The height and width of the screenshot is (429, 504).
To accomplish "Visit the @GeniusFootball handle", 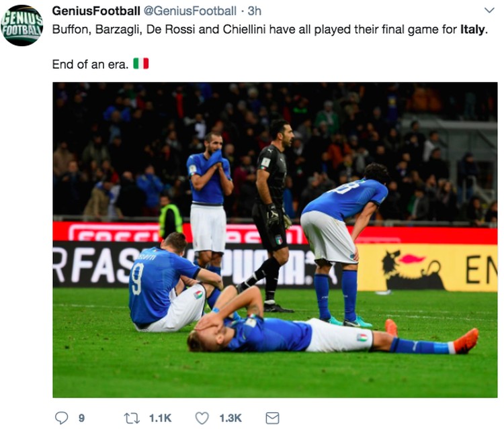I will 190,11.
